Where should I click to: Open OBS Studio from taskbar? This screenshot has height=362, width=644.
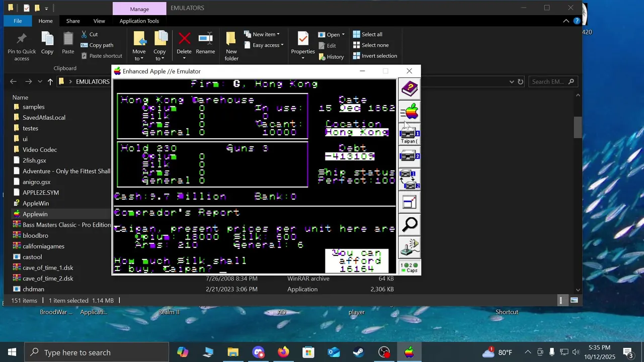(384, 352)
